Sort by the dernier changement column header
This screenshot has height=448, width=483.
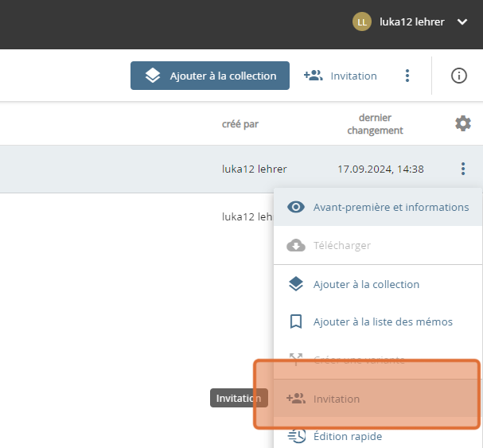point(375,124)
